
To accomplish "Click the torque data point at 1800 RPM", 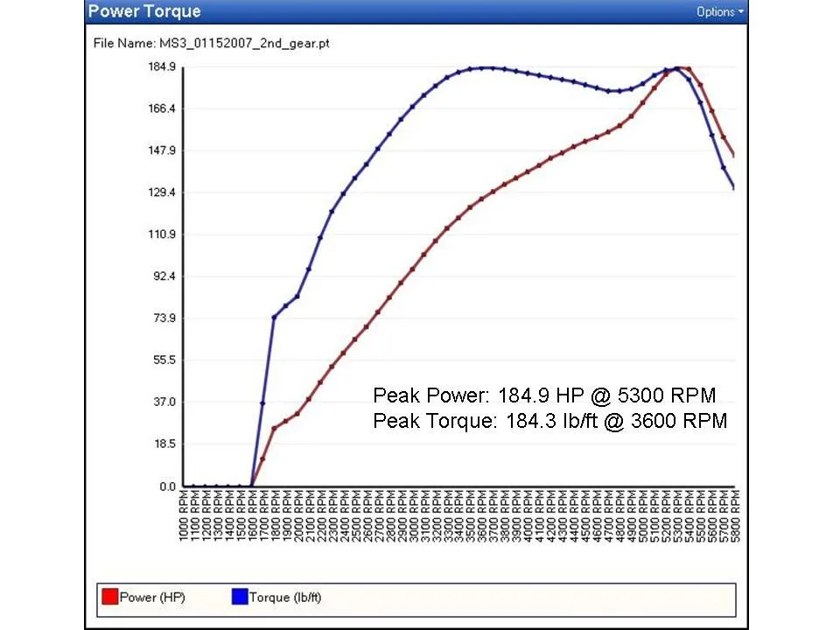I will pyautogui.click(x=274, y=317).
